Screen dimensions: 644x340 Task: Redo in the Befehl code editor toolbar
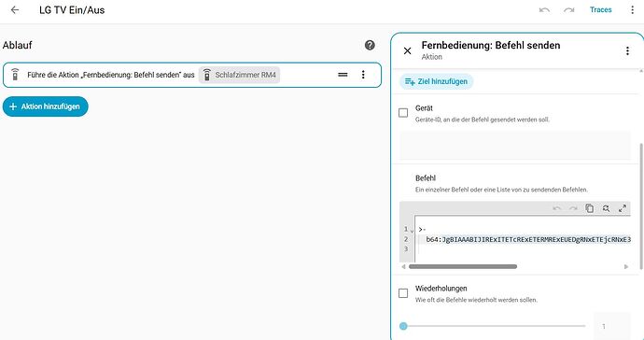(573, 208)
